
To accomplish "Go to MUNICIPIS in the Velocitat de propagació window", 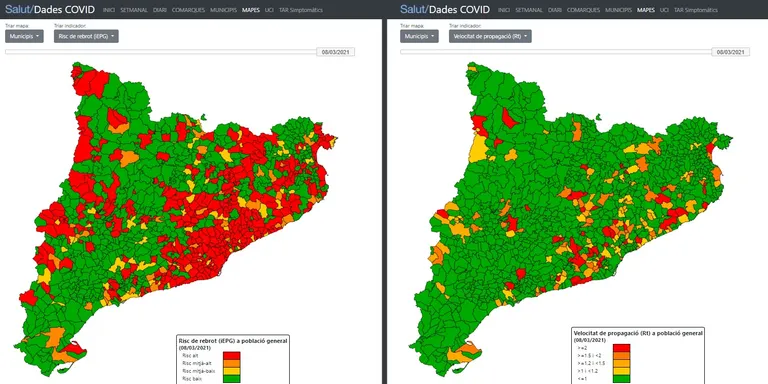I will tap(618, 10).
